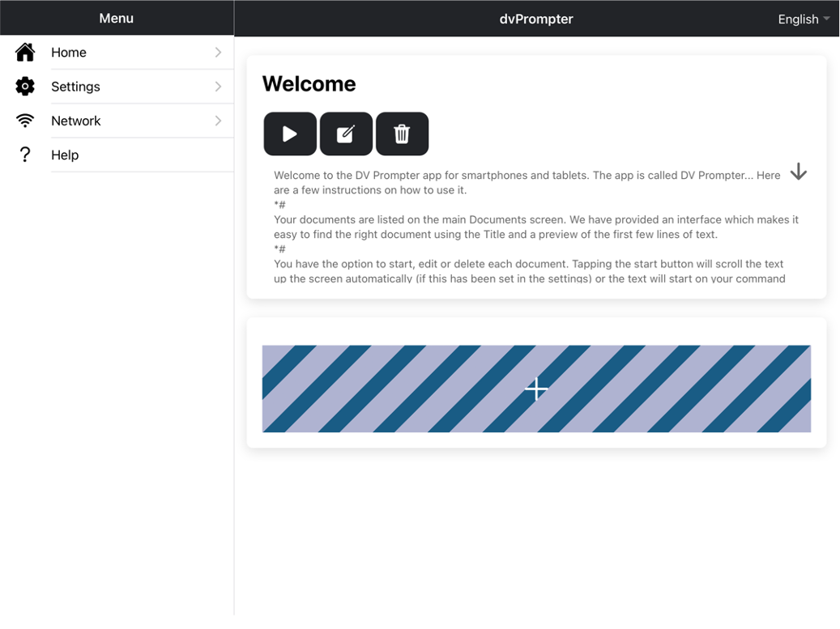Edit the Welcome document
This screenshot has width=840, height=629.
[x=346, y=134]
